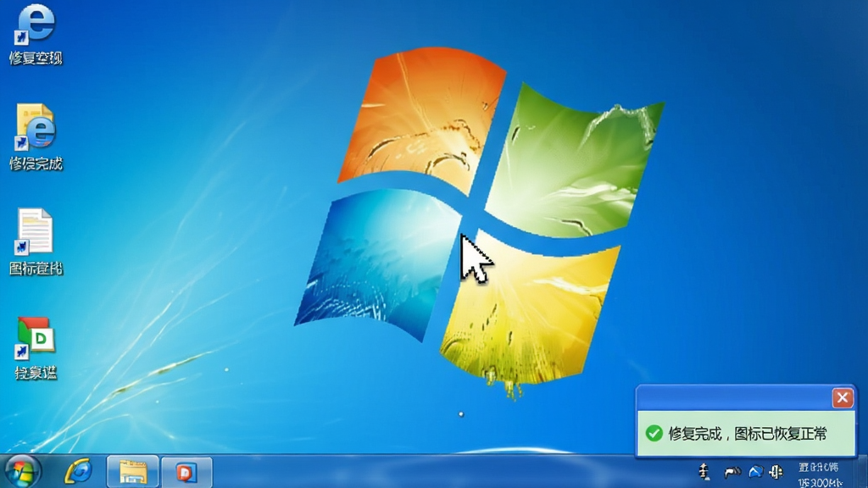Select the desktop shortcut with IE folder icon
868x488 pixels.
click(x=35, y=136)
